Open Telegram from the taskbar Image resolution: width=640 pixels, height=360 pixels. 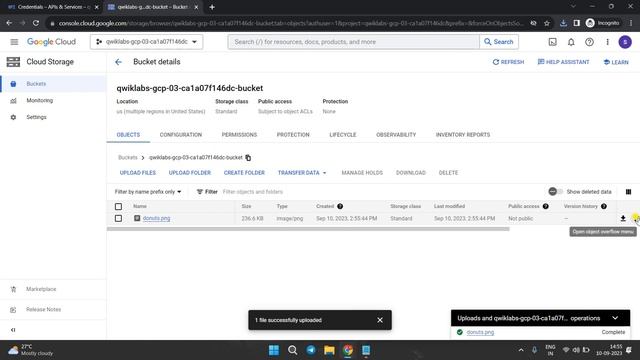311,350
